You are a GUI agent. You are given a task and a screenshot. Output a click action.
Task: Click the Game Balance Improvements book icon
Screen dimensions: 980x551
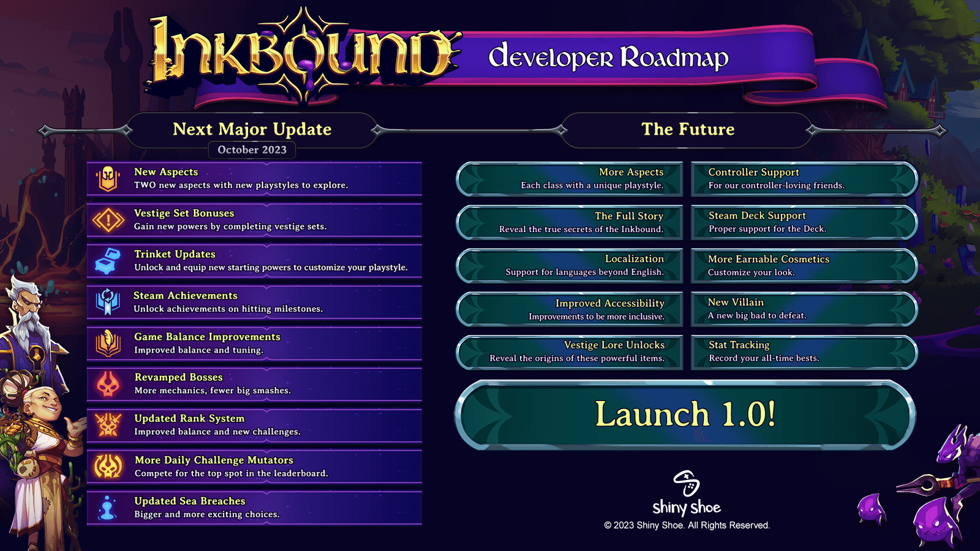(x=108, y=343)
